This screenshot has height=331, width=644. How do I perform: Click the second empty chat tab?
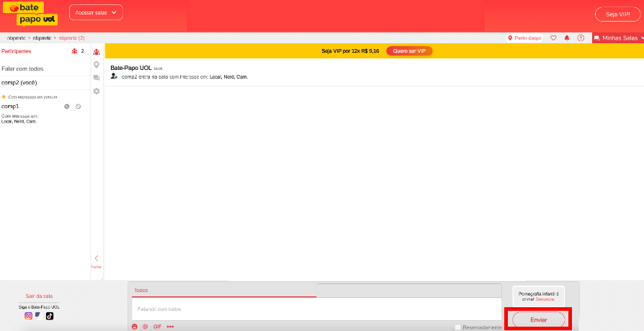[x=409, y=291]
